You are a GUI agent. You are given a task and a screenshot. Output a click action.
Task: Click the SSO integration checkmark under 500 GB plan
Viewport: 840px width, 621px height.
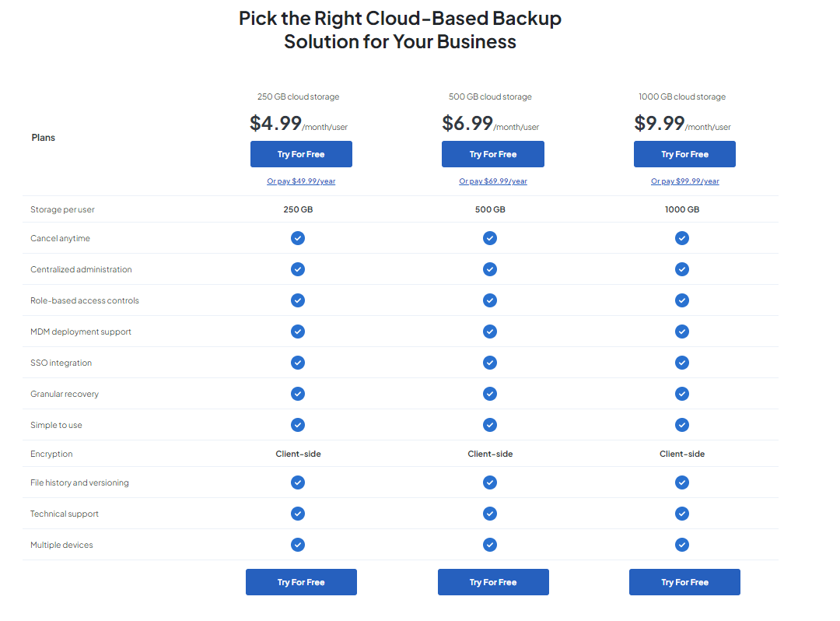pyautogui.click(x=490, y=363)
